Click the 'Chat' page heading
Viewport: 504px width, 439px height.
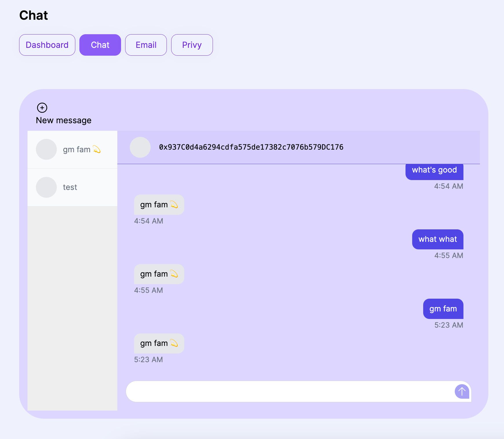pyautogui.click(x=34, y=15)
